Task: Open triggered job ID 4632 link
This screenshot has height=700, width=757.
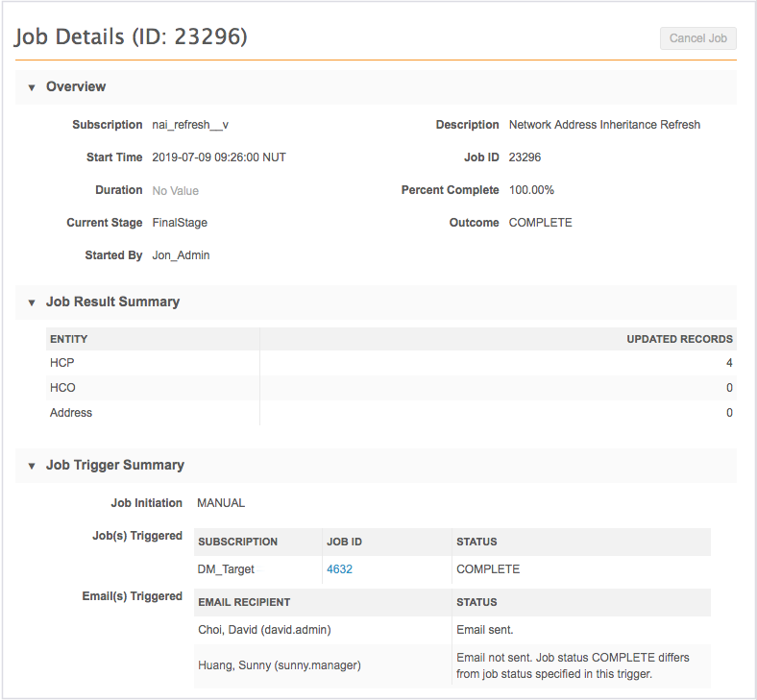Action: 339,569
